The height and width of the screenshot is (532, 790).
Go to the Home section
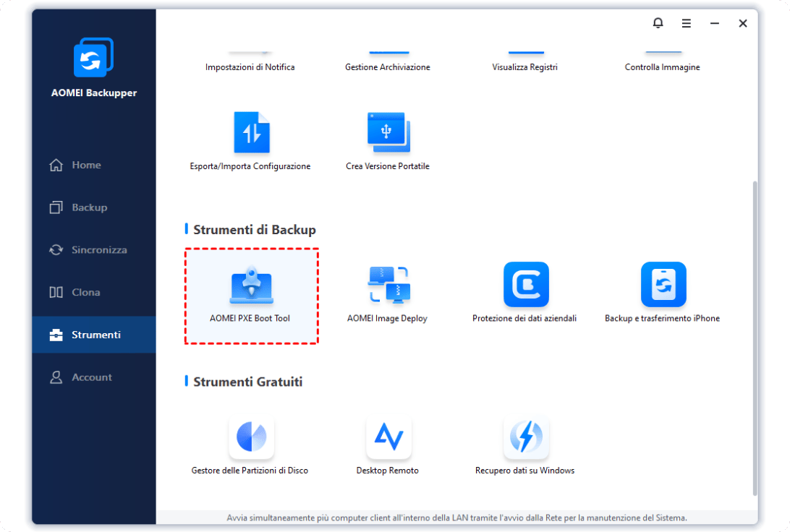coord(94,165)
